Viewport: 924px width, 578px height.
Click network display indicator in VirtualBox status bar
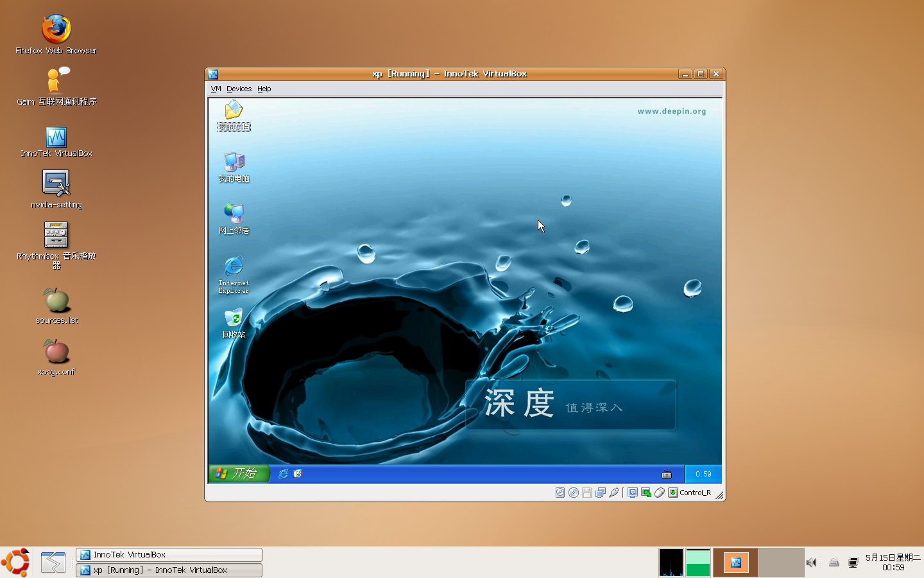[633, 493]
